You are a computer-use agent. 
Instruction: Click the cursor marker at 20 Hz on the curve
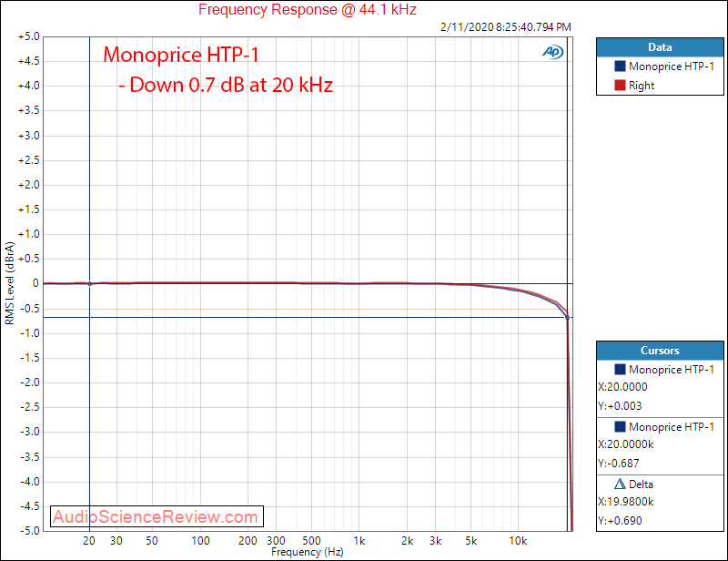coord(89,283)
